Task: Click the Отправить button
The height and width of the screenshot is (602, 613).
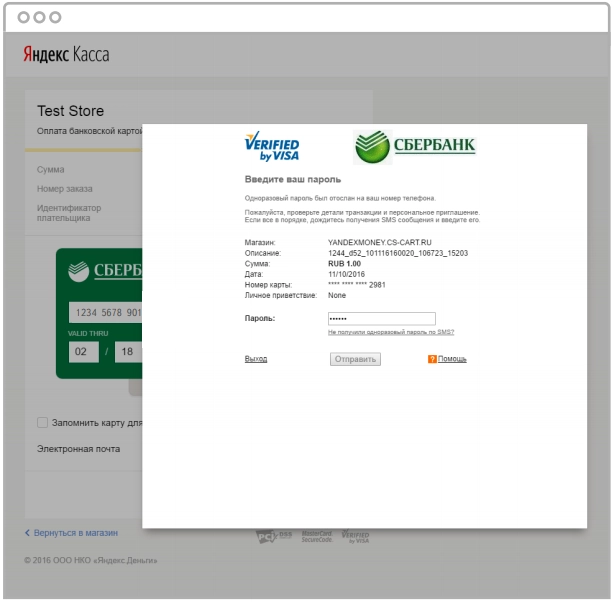Action: coord(355,359)
